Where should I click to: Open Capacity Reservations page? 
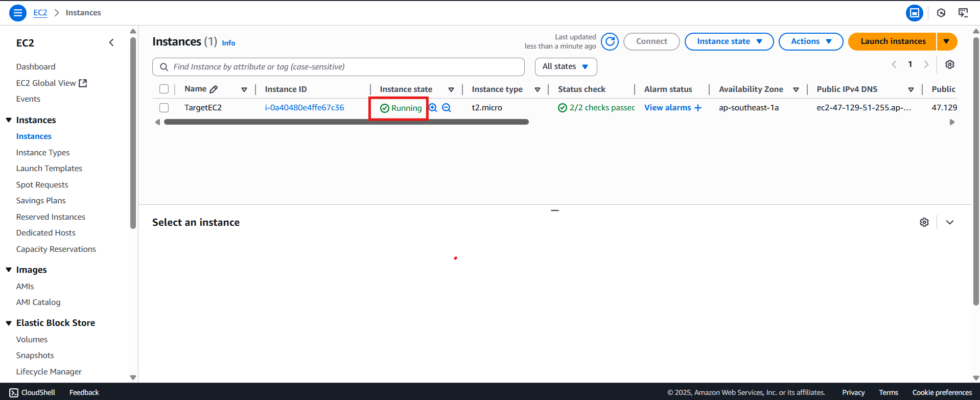56,249
